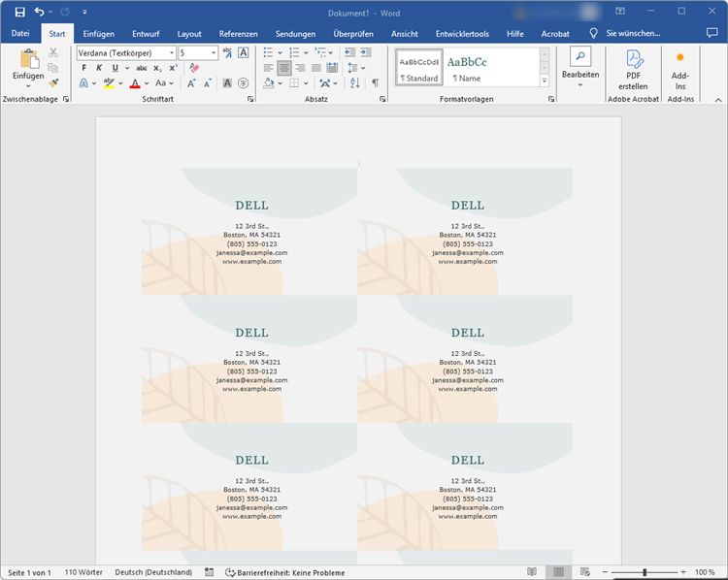The width and height of the screenshot is (728, 580).
Task: Open the Add-Ins button
Action: [x=679, y=70]
